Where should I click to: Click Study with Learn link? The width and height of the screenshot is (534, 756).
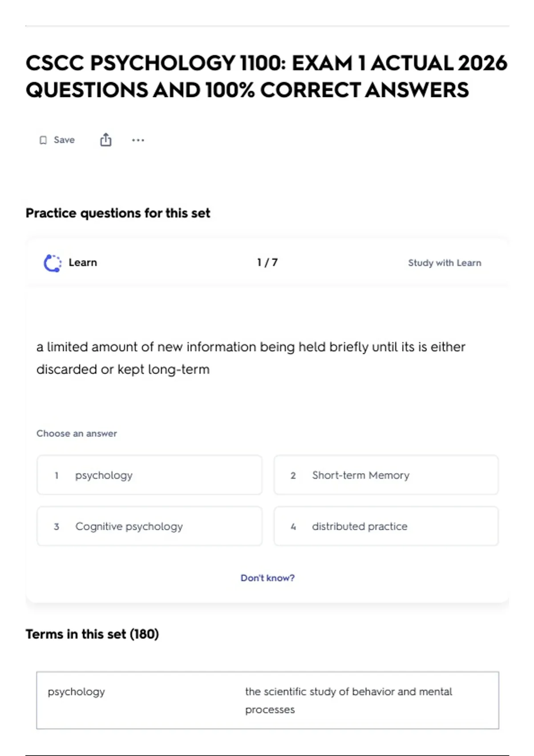pos(445,263)
